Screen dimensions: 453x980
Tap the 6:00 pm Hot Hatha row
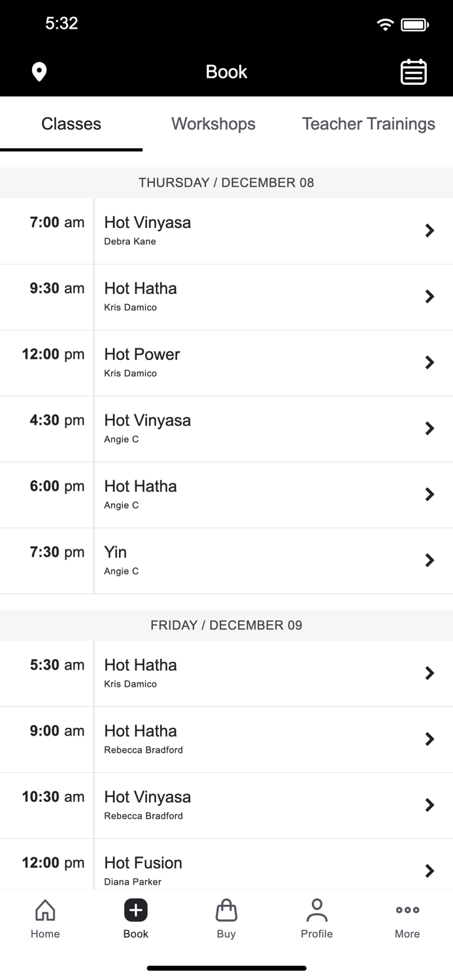(226, 494)
